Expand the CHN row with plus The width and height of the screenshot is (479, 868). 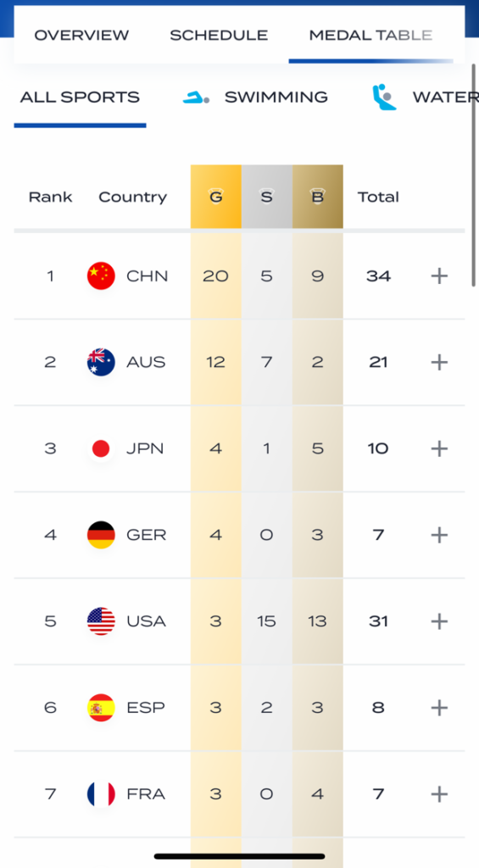(x=439, y=275)
